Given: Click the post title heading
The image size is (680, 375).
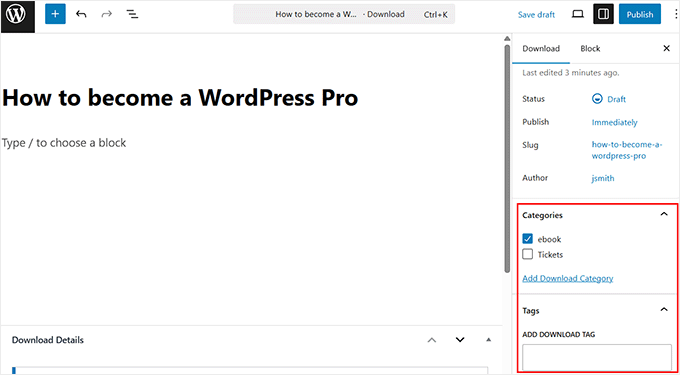Looking at the screenshot, I should click(x=180, y=98).
